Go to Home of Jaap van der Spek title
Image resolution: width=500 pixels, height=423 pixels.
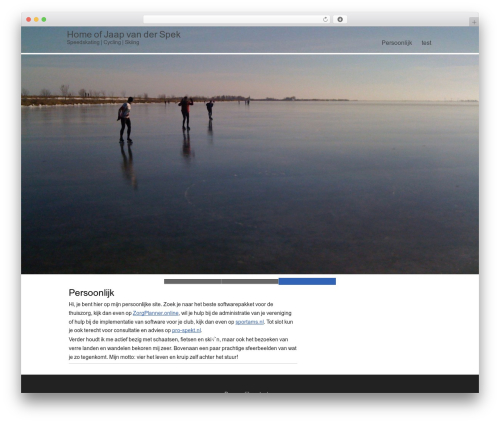coord(124,34)
